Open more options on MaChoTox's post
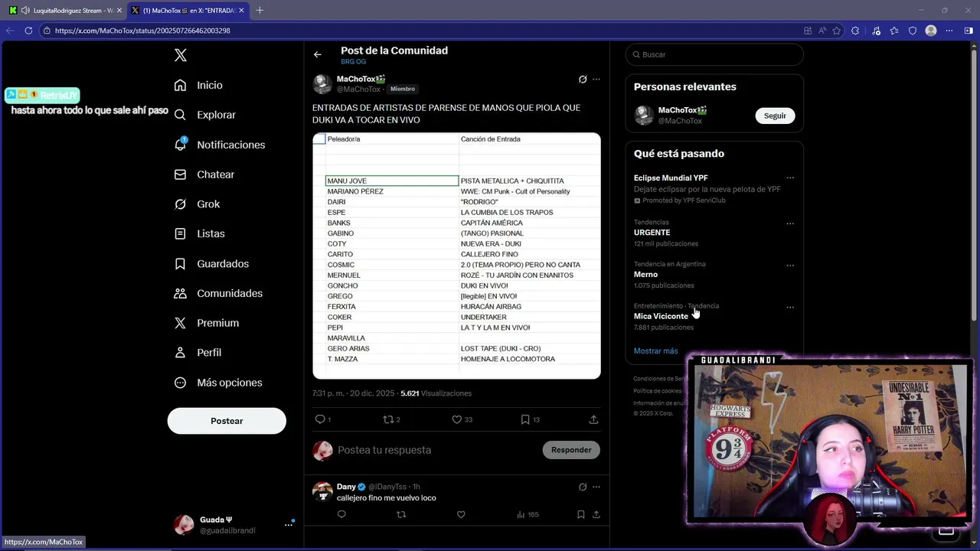 coord(596,79)
